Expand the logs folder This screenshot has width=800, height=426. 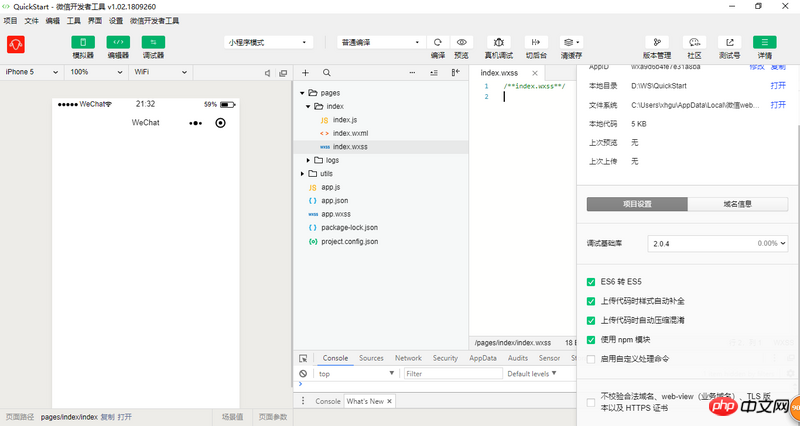[308, 160]
